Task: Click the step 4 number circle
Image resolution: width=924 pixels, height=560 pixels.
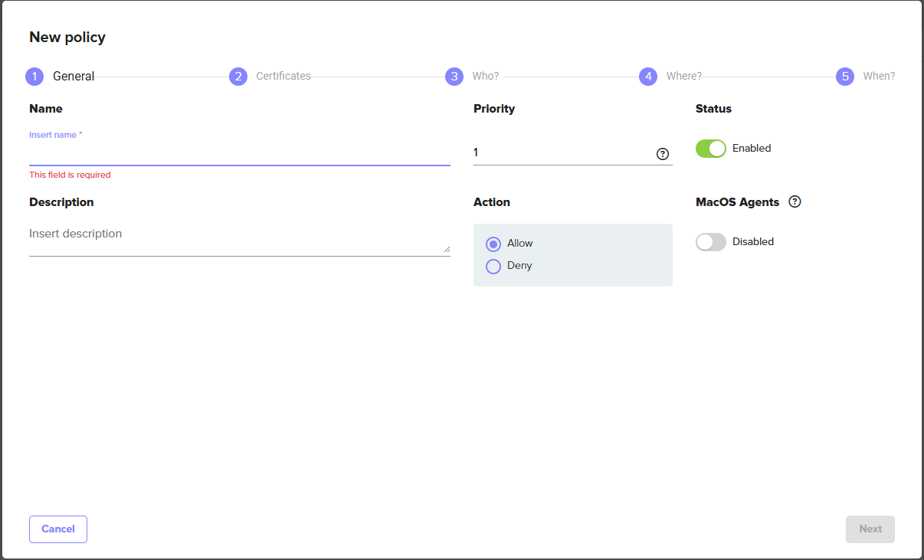Action: coord(648,77)
